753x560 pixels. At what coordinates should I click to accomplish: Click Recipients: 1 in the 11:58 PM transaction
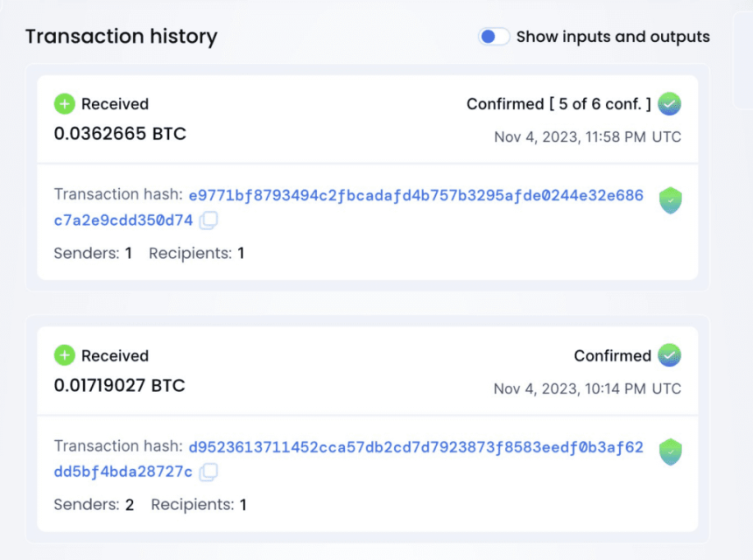pyautogui.click(x=196, y=254)
